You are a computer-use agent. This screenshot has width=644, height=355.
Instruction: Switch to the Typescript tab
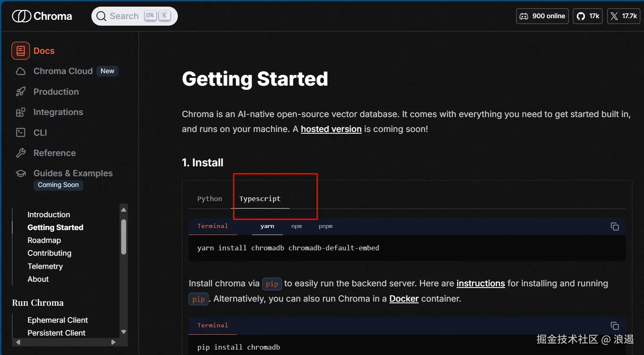(260, 199)
